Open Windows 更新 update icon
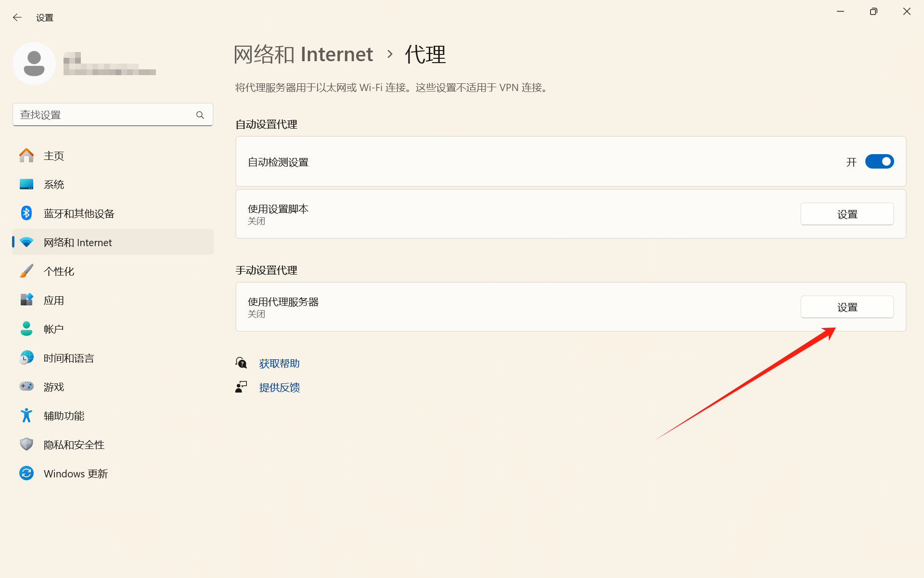This screenshot has width=924, height=578. (26, 473)
